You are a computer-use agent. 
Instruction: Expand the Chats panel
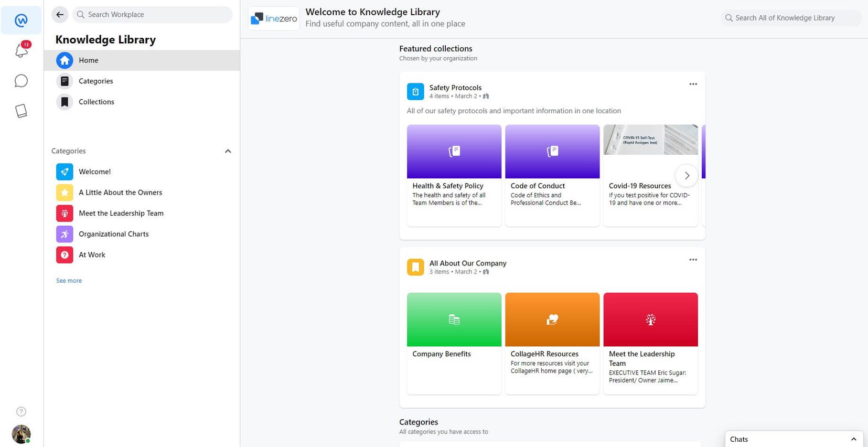(x=853, y=439)
